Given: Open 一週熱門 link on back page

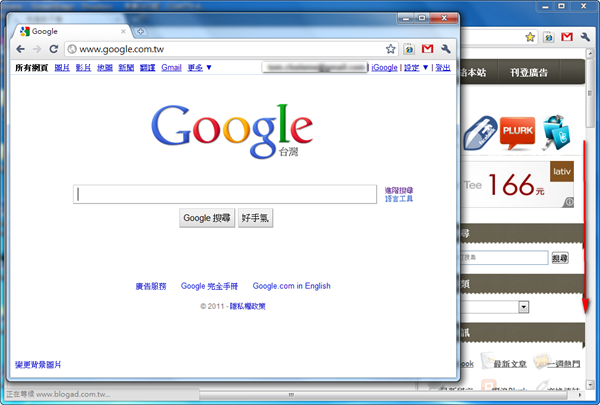Looking at the screenshot, I should [x=563, y=364].
